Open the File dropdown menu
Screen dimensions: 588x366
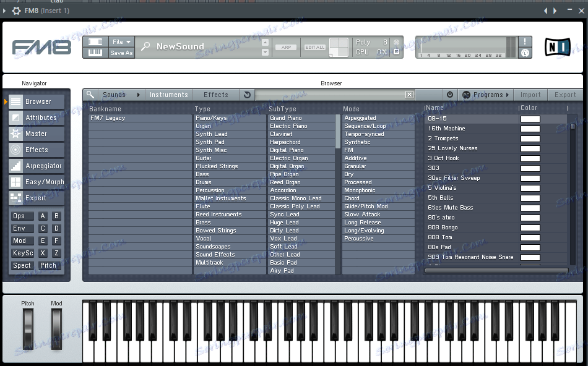coord(121,42)
